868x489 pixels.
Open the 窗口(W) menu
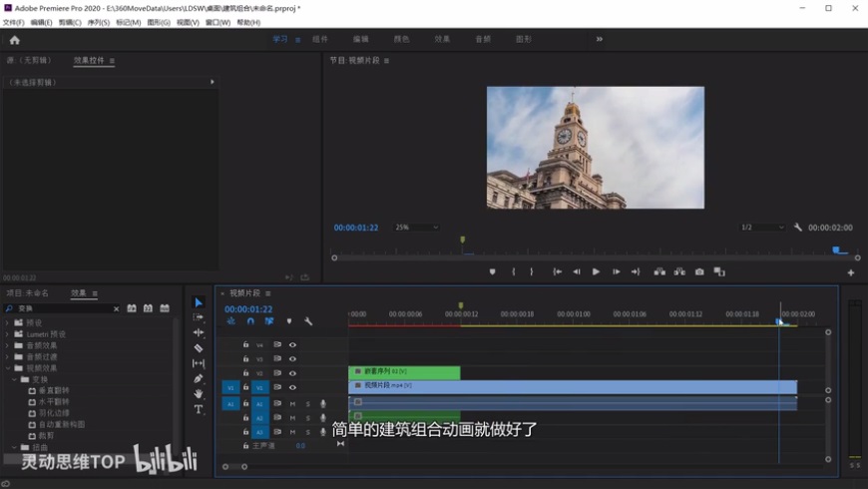(x=217, y=22)
